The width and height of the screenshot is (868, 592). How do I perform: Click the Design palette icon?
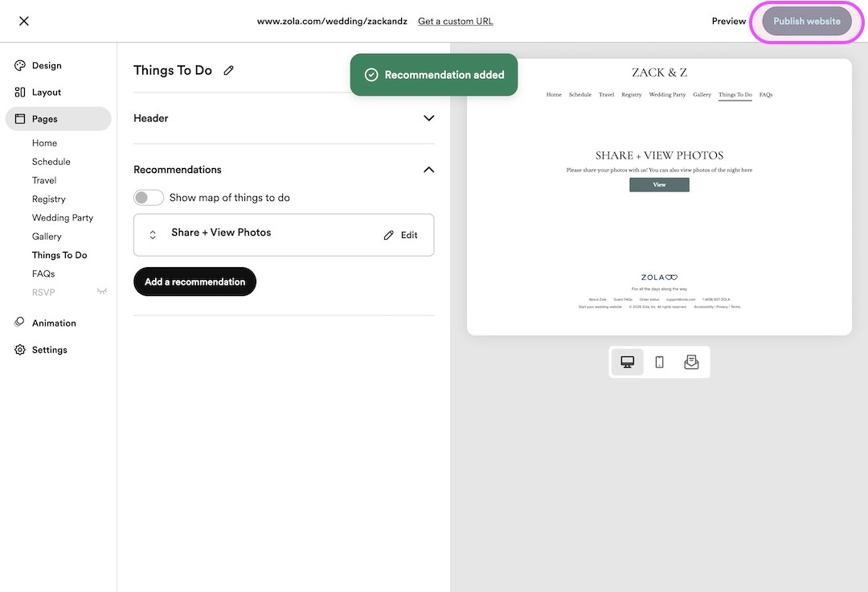[20, 65]
